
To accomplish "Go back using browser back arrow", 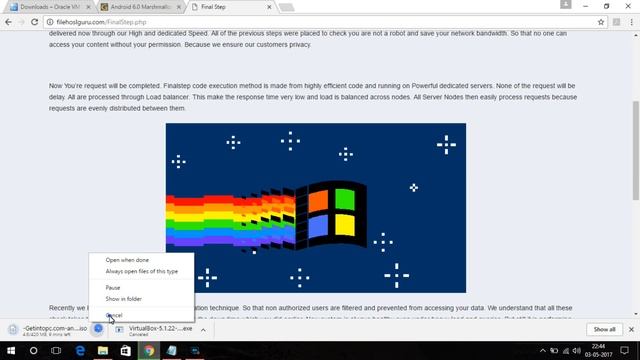I will tap(8, 22).
